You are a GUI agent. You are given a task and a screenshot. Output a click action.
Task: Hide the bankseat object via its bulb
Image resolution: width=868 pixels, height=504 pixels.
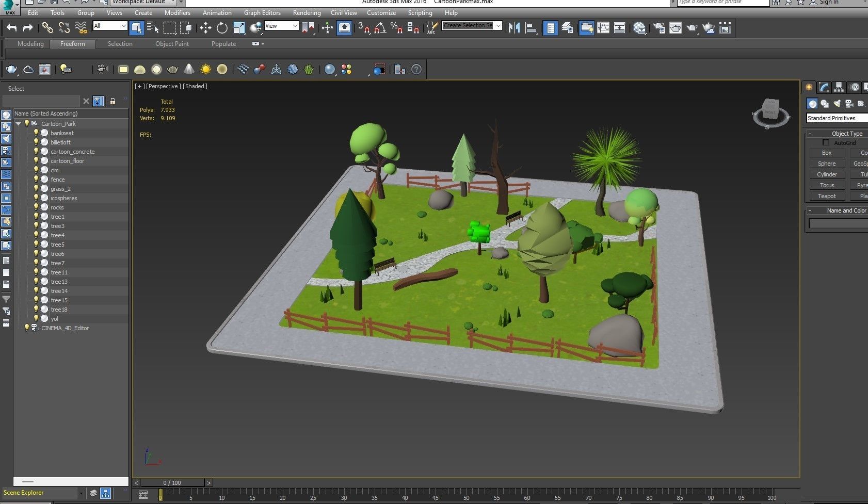pos(36,133)
